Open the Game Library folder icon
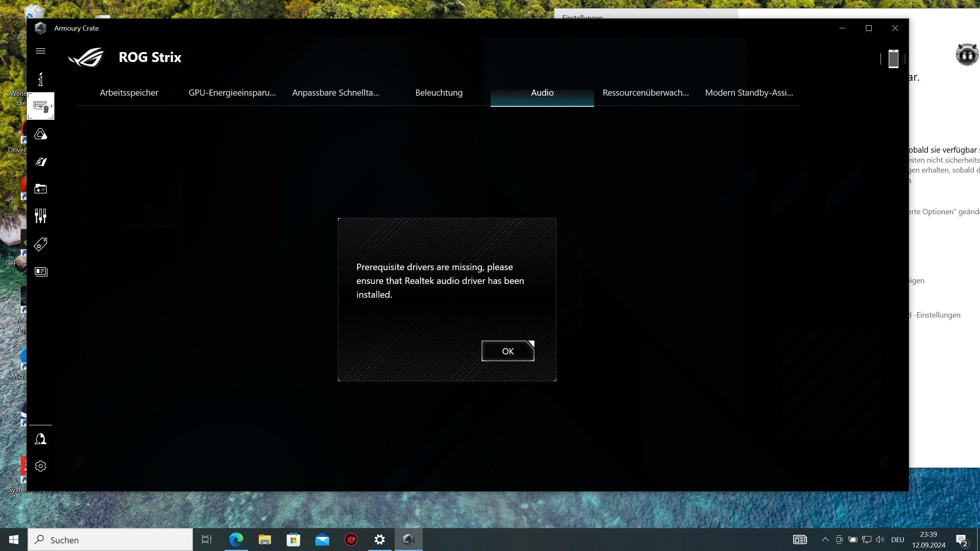Viewport: 980px width, 551px height. click(x=41, y=189)
